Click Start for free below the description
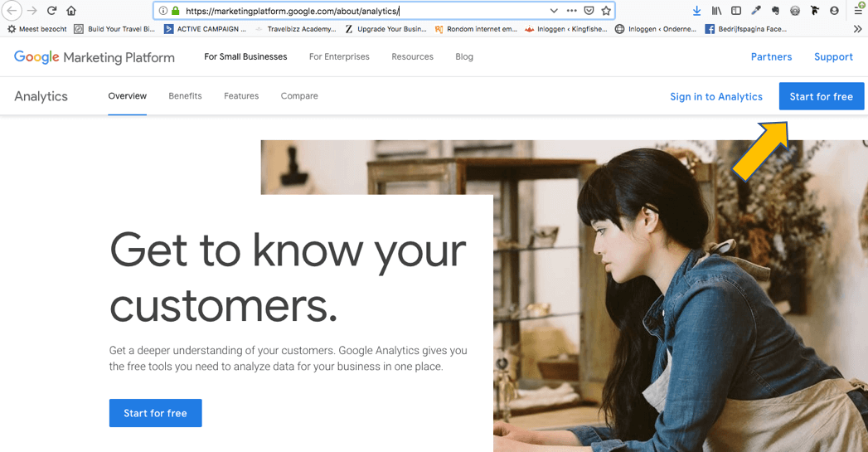The width and height of the screenshot is (868, 452). point(156,413)
